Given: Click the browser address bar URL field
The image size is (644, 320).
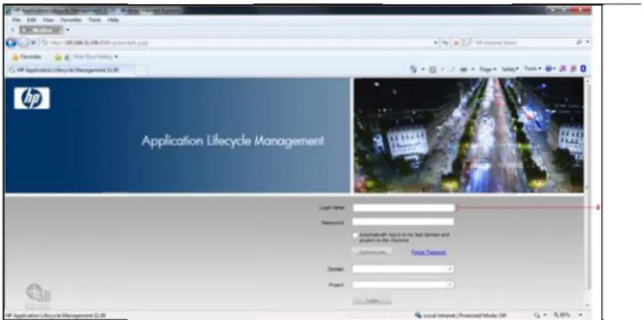Looking at the screenshot, I should click(237, 42).
